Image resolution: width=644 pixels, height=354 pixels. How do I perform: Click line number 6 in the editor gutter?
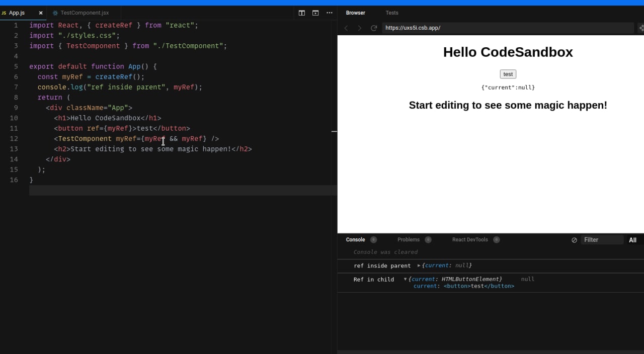(16, 77)
